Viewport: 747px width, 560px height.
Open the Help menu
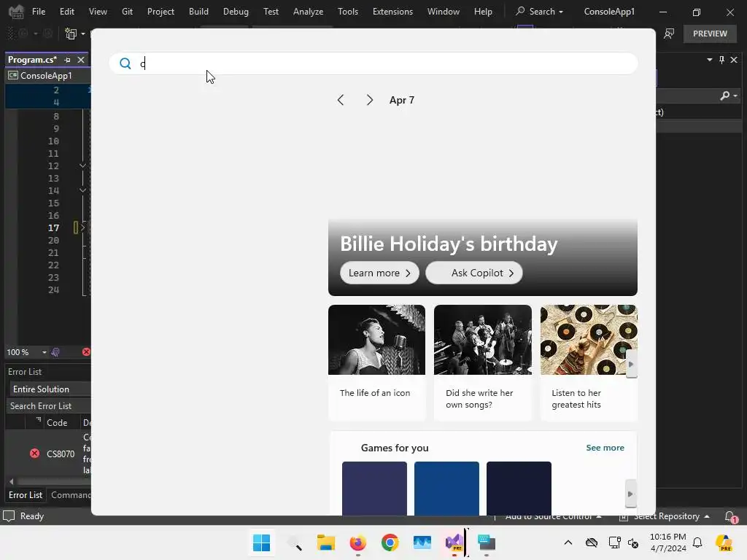click(x=483, y=12)
